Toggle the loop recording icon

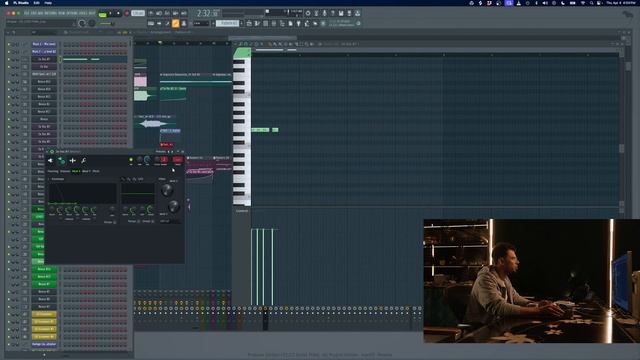point(184,13)
